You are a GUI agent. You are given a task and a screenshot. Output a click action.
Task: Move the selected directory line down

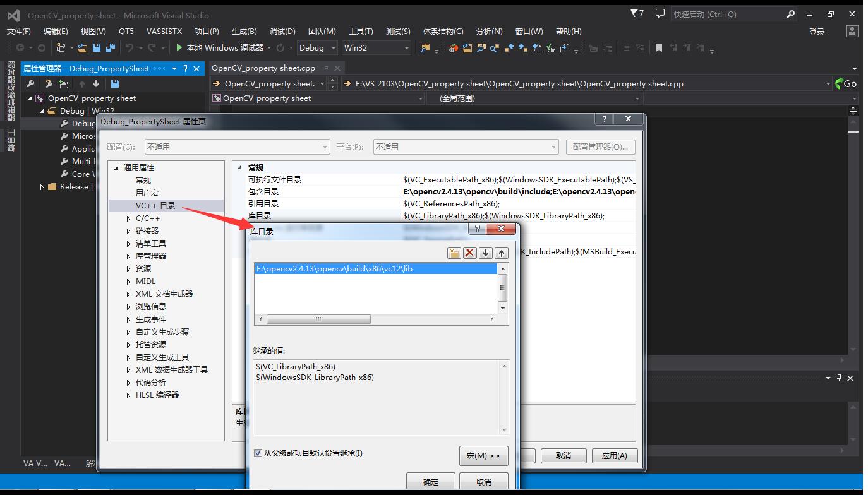click(x=486, y=253)
